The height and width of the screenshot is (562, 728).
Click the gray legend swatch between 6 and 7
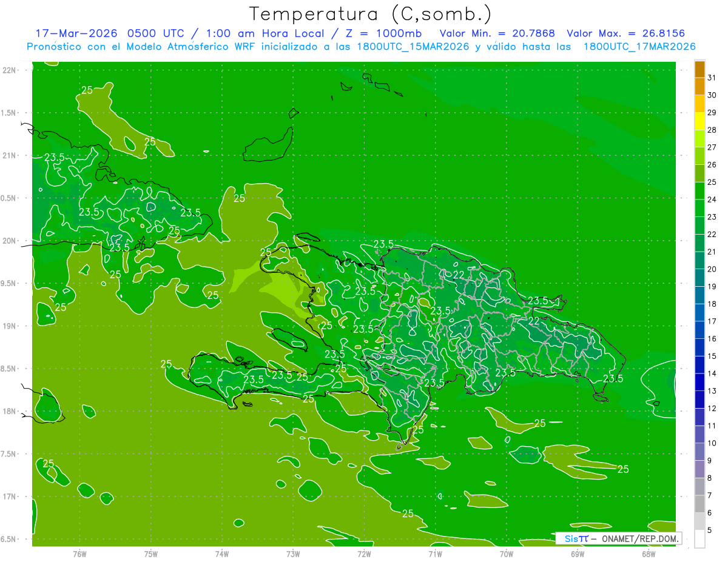699,504
